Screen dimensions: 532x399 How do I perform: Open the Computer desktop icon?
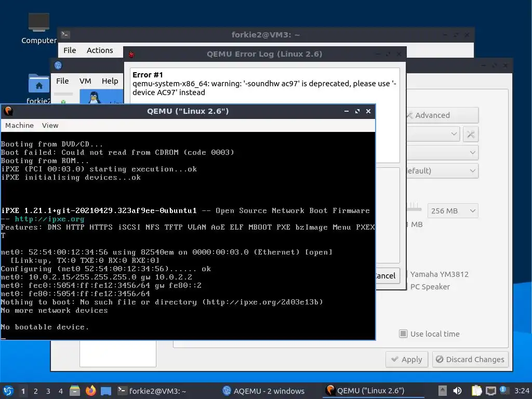38,29
